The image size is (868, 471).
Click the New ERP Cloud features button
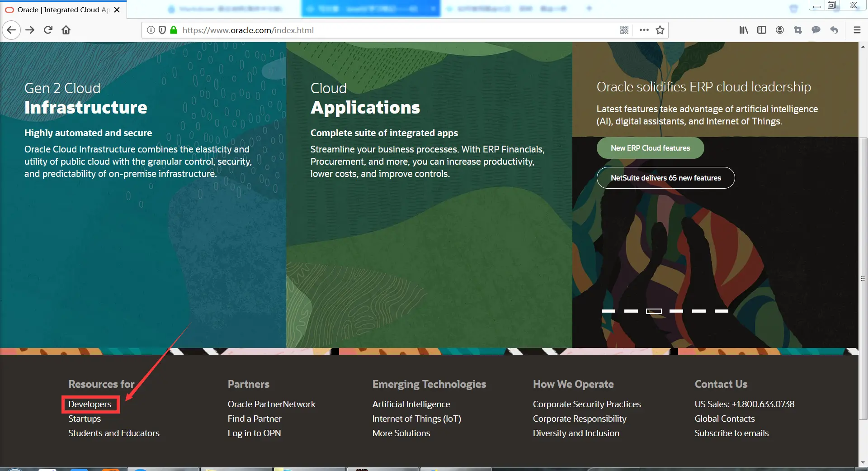click(650, 148)
